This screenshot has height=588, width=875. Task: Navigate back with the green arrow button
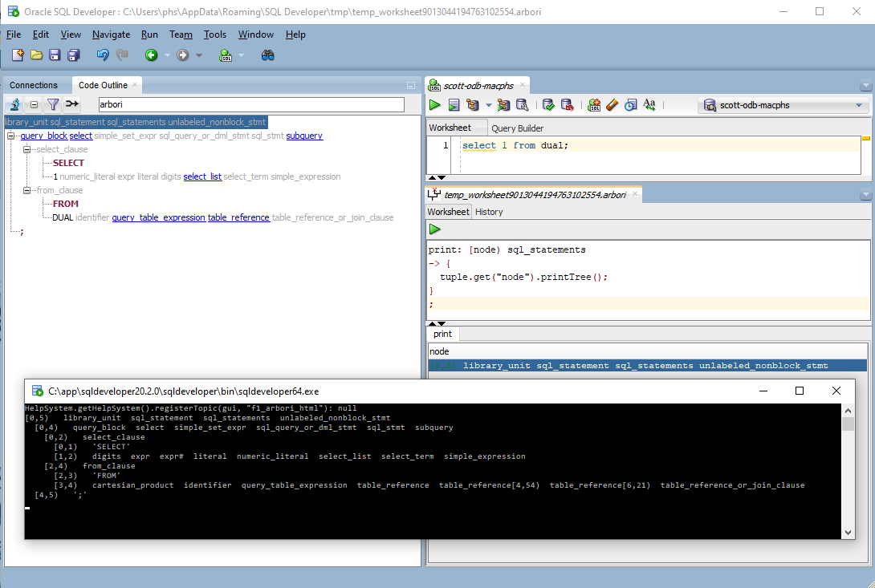pos(151,55)
